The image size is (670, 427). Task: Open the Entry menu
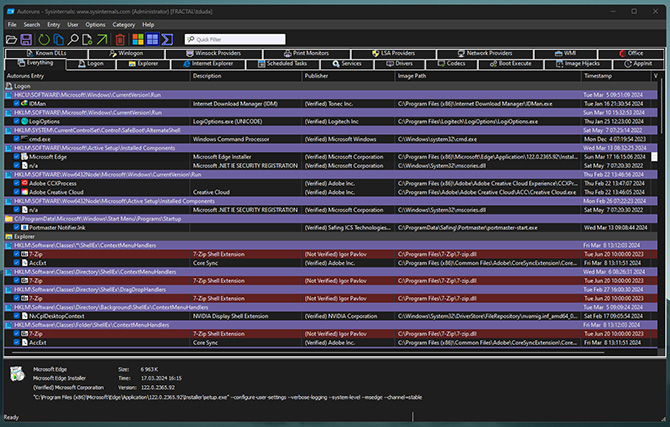(53, 25)
